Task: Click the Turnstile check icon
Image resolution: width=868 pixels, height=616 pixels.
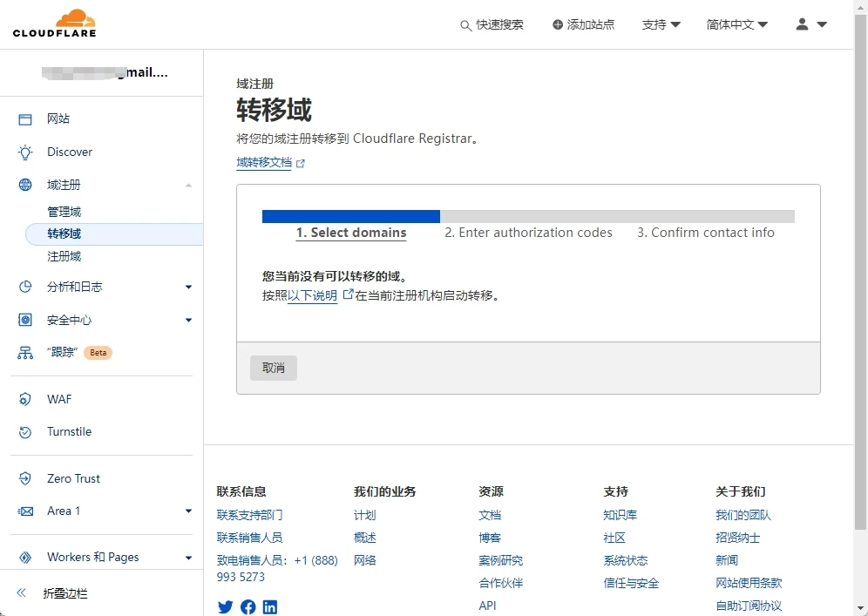Action: click(x=25, y=431)
